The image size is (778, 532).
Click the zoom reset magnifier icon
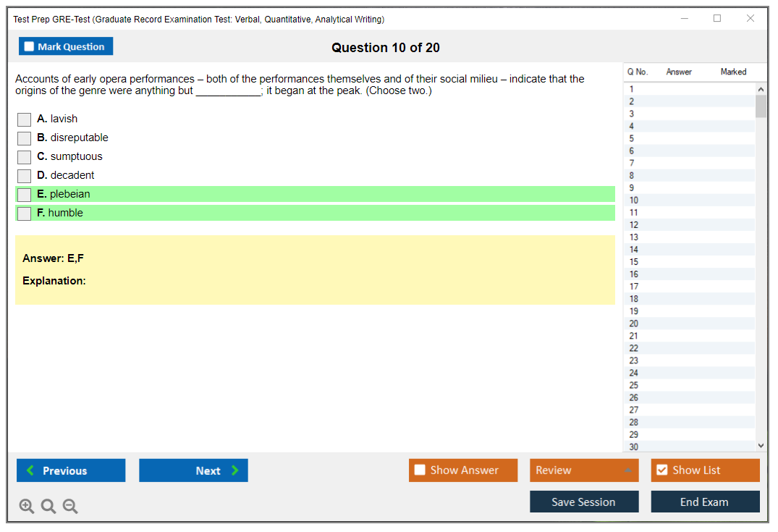[48, 507]
